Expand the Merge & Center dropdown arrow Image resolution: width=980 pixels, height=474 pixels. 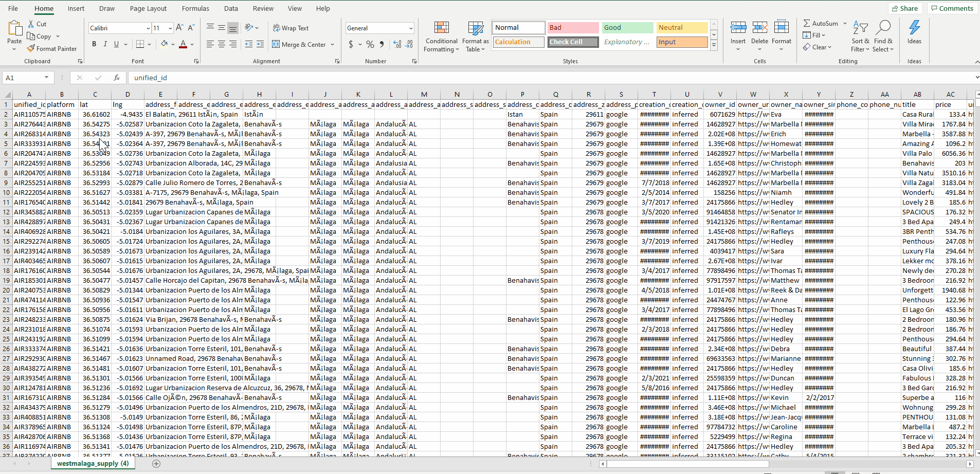(x=333, y=45)
